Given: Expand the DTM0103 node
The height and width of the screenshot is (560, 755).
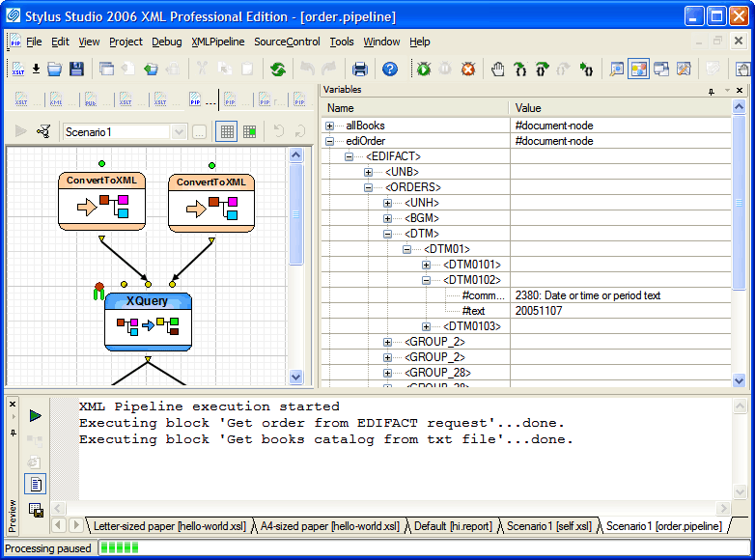Looking at the screenshot, I should 426,326.
